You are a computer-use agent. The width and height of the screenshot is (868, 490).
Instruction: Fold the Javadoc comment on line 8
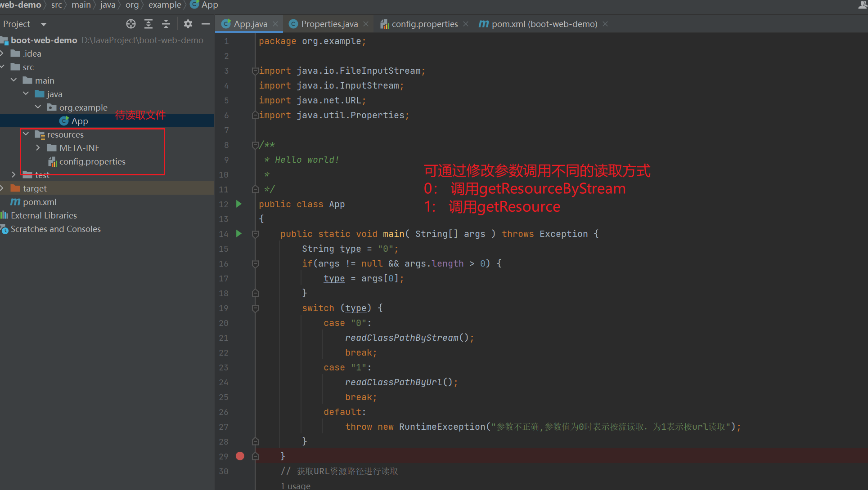(255, 145)
